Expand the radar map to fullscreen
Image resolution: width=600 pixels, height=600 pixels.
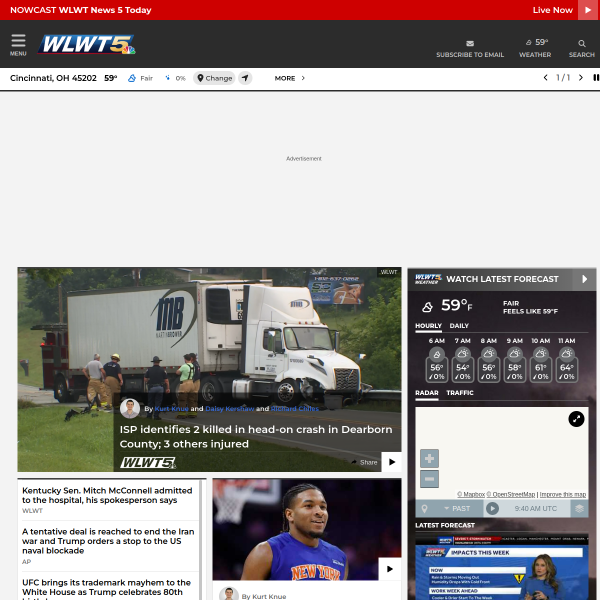pos(576,419)
